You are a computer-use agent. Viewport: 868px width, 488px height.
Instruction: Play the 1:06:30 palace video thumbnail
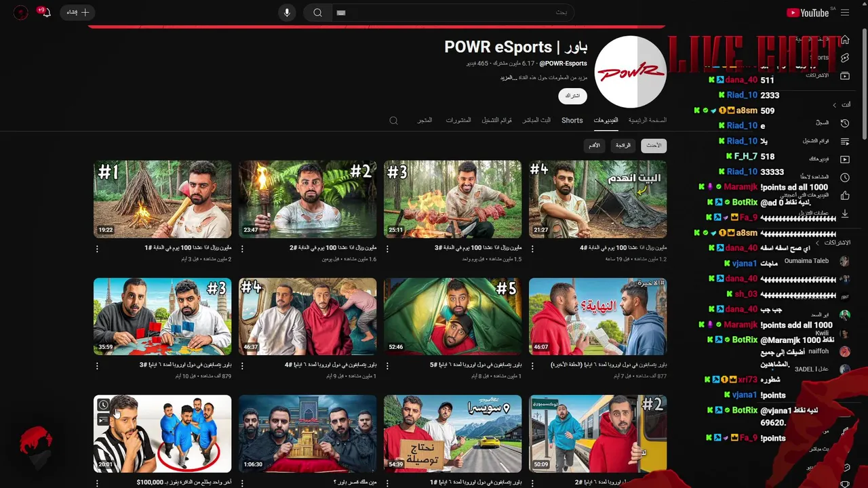(x=308, y=434)
